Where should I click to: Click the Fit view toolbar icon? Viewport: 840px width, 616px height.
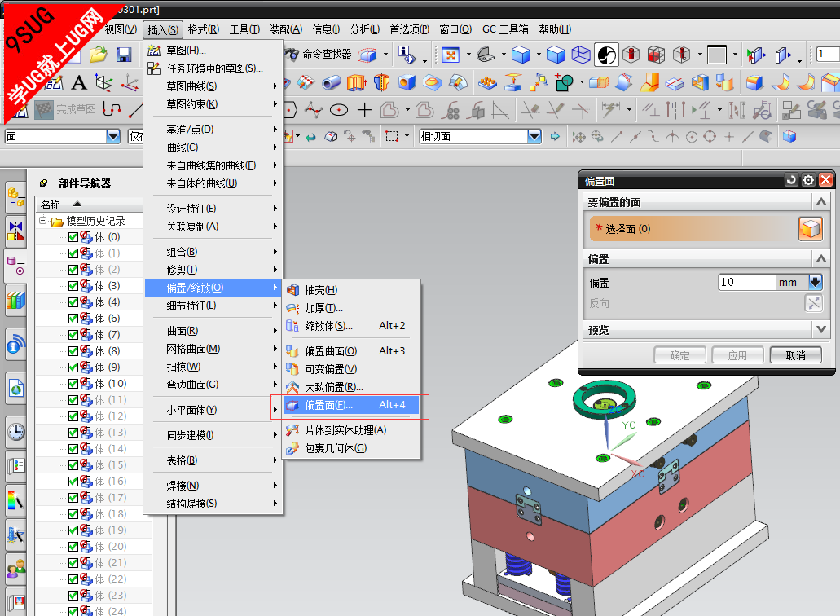(x=451, y=55)
